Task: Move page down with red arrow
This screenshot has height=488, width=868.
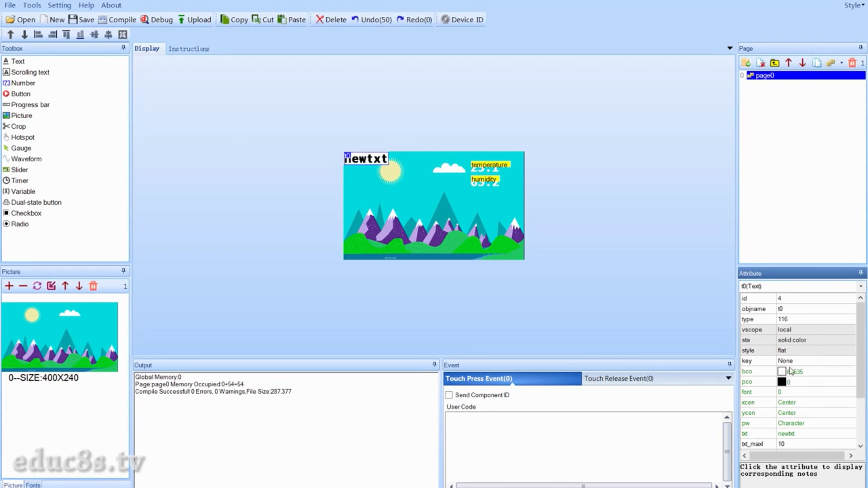Action: tap(802, 63)
